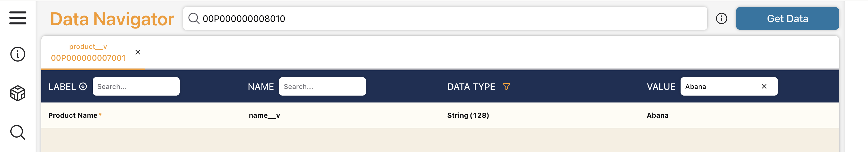Clear the Abana value filter
The width and height of the screenshot is (868, 152).
click(764, 86)
